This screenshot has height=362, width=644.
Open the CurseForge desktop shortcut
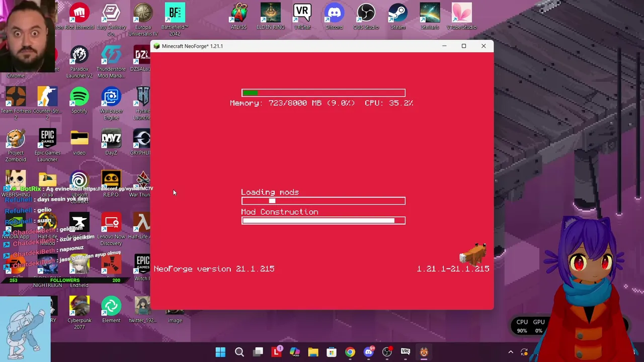pos(79,225)
